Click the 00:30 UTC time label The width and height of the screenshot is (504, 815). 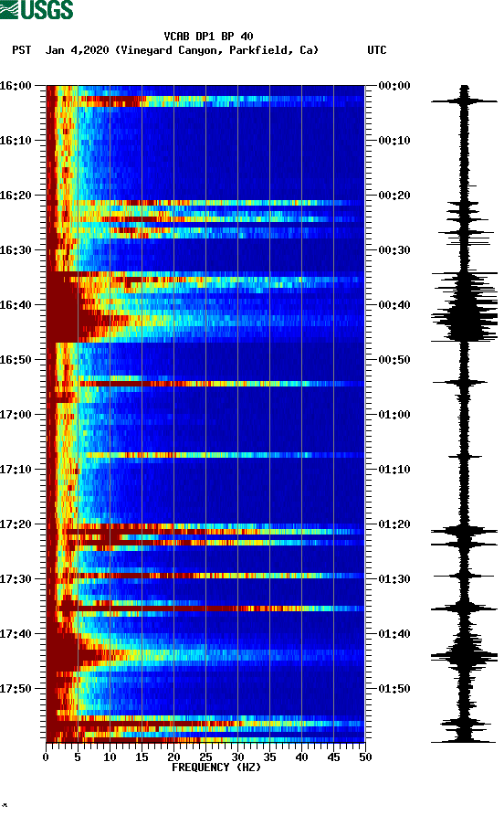point(394,250)
